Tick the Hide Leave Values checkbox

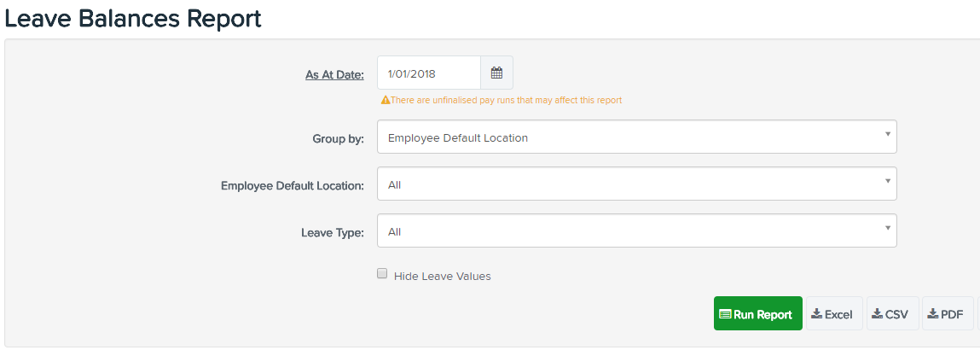[382, 274]
